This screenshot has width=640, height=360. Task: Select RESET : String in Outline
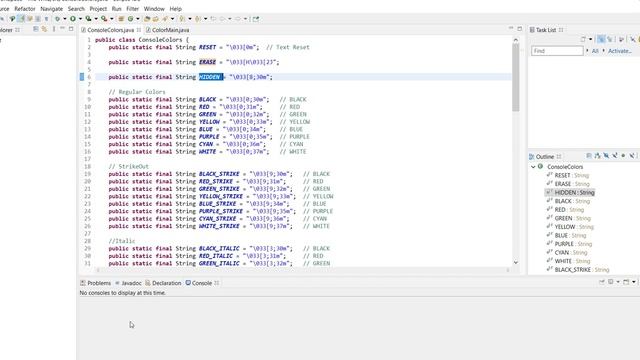tap(571, 175)
